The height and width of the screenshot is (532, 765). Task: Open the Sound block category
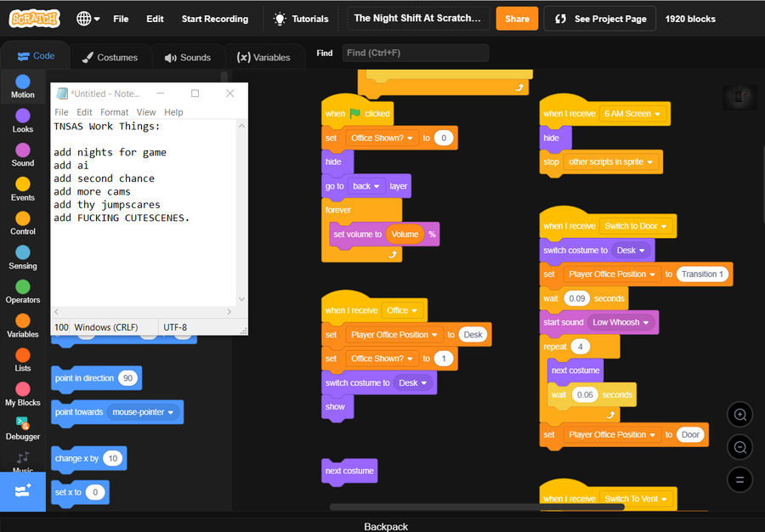(x=22, y=155)
